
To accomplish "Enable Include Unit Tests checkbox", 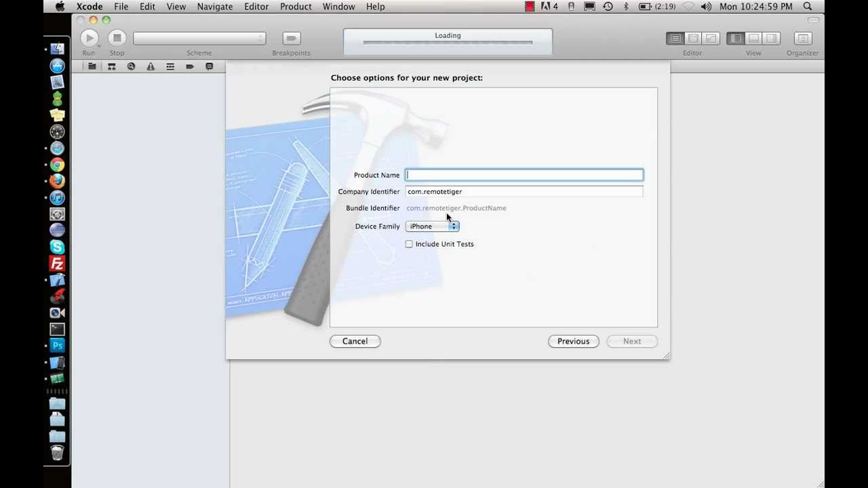I will click(409, 244).
